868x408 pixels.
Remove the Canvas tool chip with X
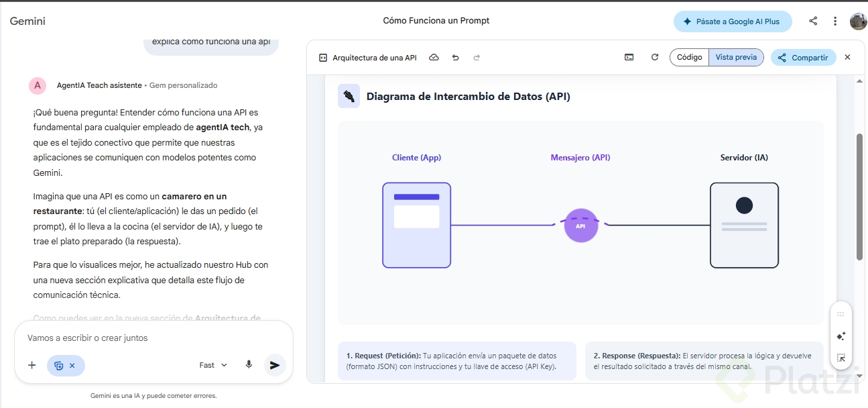point(72,366)
